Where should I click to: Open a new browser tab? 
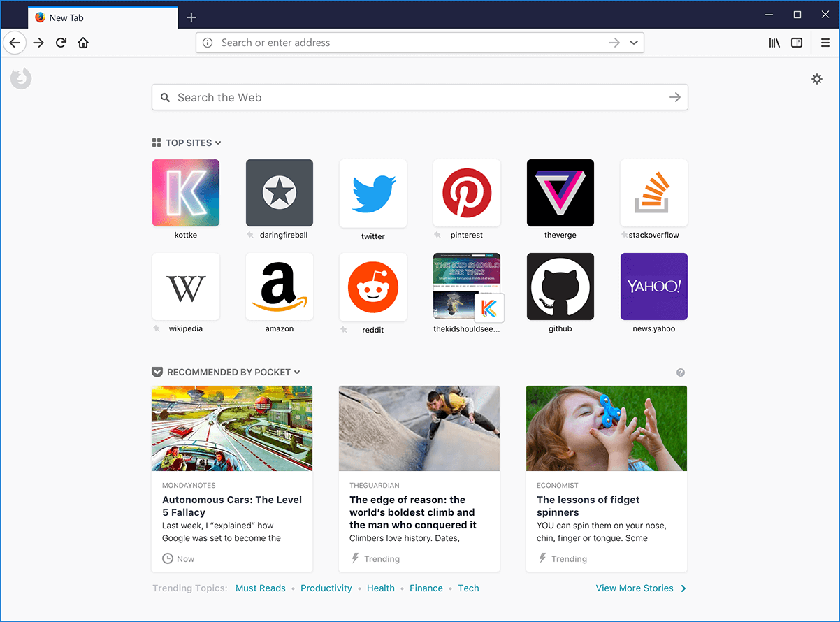[x=191, y=17]
